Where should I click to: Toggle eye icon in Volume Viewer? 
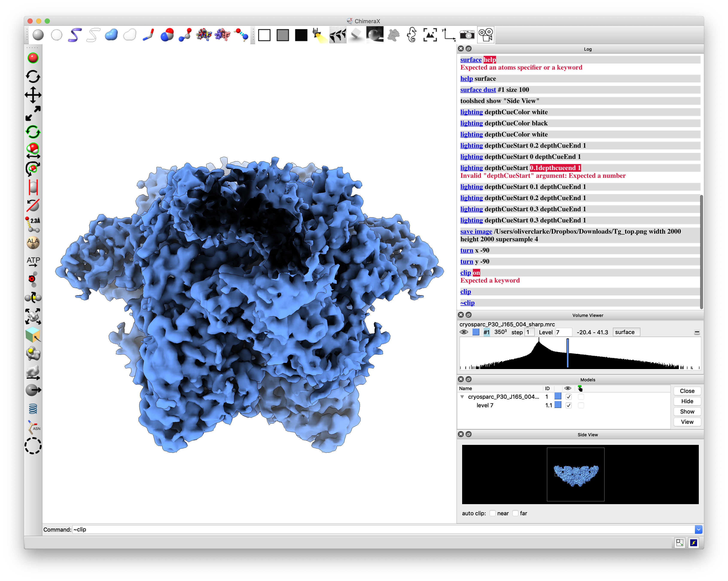[x=464, y=332]
